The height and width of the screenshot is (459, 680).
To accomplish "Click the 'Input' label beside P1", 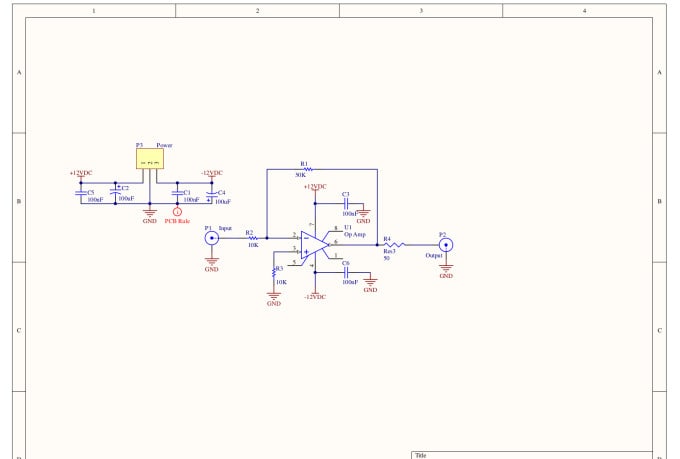I will (225, 228).
